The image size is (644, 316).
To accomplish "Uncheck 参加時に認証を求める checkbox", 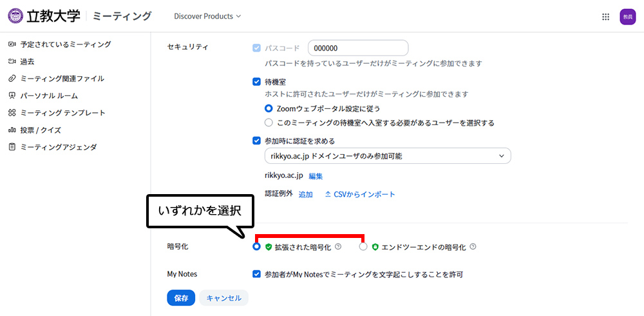I will coord(257,141).
